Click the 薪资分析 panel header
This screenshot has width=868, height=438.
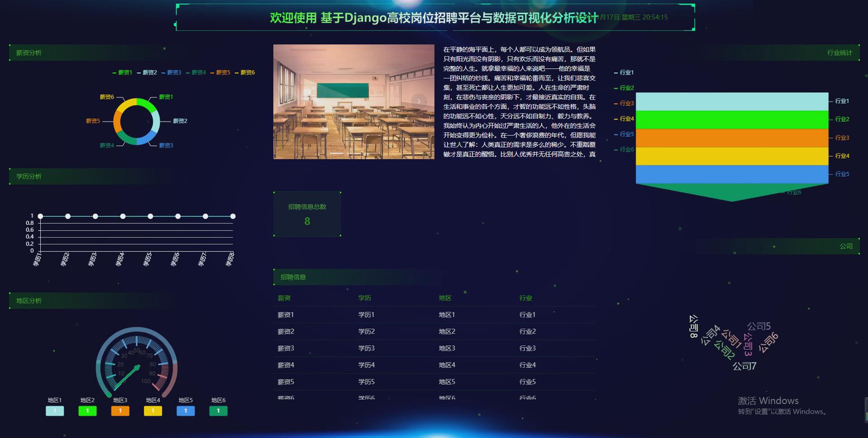pyautogui.click(x=29, y=53)
